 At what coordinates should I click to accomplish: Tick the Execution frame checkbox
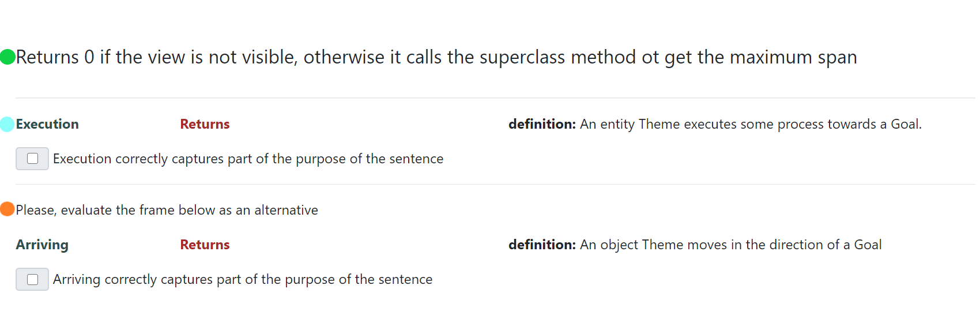pos(33,159)
